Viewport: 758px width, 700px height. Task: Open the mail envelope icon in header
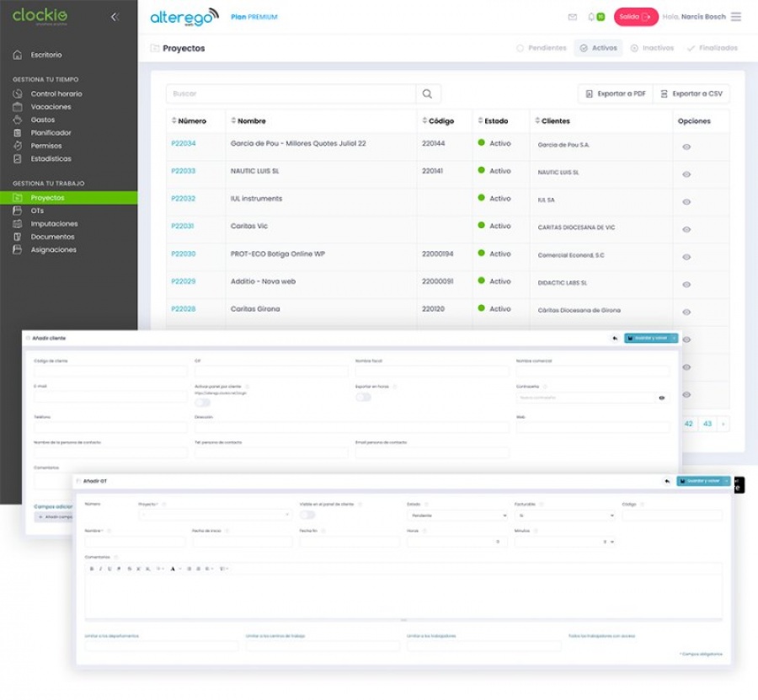click(x=573, y=17)
